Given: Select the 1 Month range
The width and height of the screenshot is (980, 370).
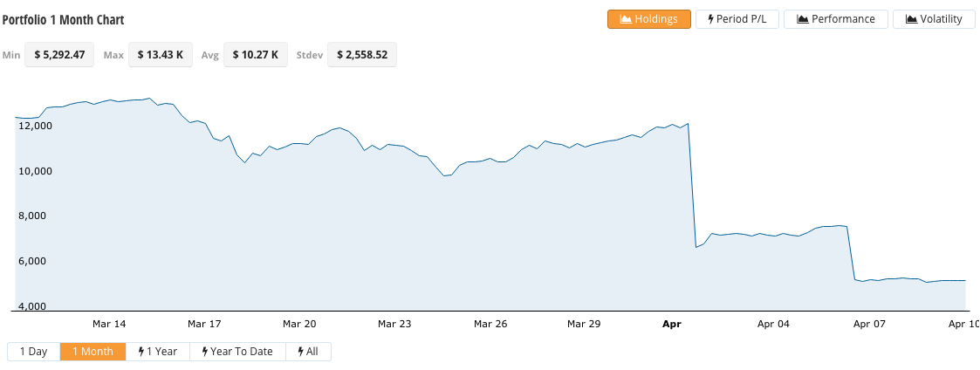Looking at the screenshot, I should click(x=93, y=352).
